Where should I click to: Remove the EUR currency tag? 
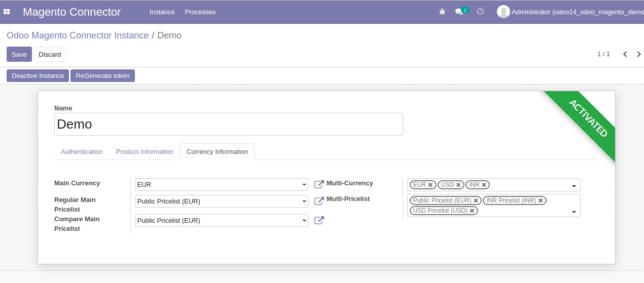pyautogui.click(x=430, y=185)
